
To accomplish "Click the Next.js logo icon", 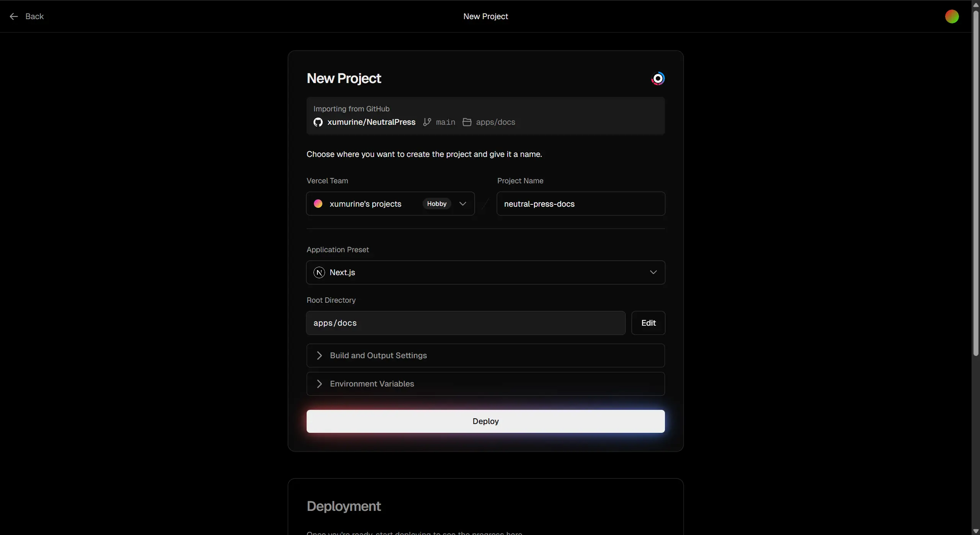I will point(319,272).
